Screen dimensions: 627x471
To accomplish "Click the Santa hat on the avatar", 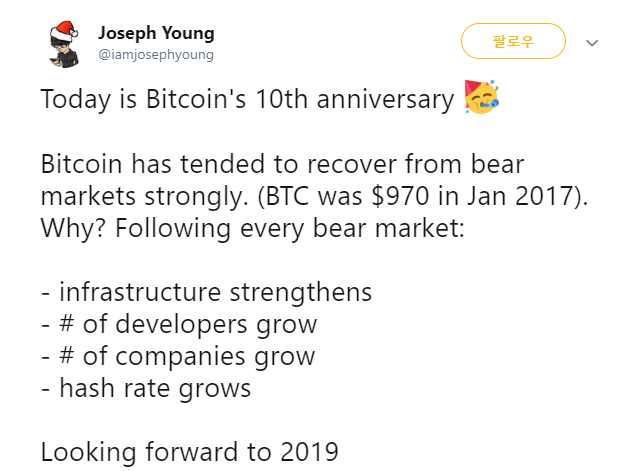I will (x=64, y=30).
